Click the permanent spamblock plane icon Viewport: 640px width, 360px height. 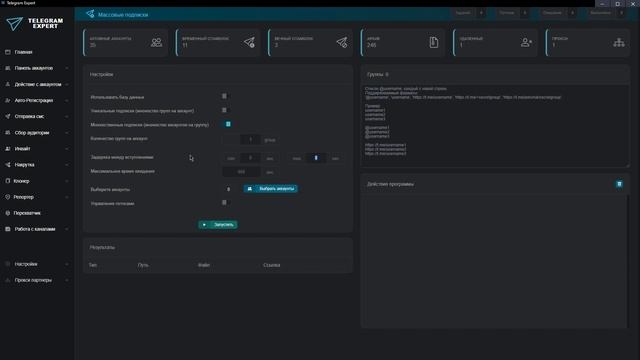(x=342, y=42)
